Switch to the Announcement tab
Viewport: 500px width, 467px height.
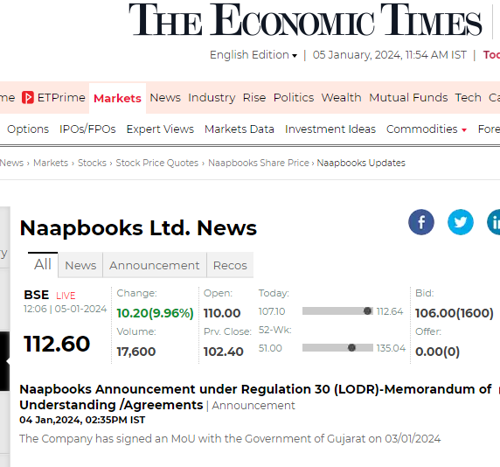click(154, 265)
